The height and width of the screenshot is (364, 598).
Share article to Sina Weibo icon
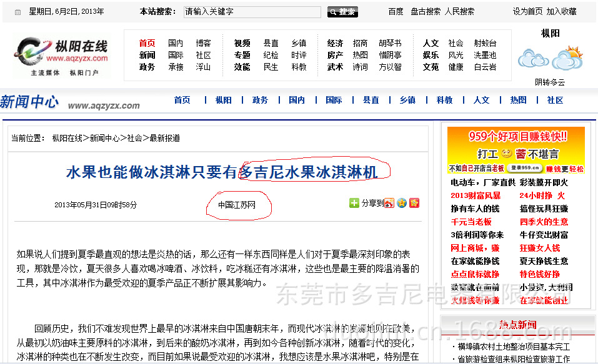(389, 202)
